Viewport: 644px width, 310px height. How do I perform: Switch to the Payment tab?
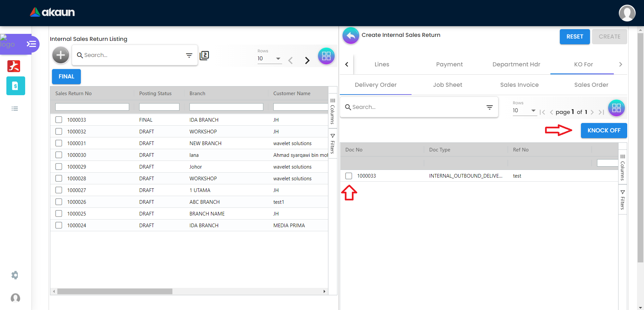pyautogui.click(x=449, y=64)
